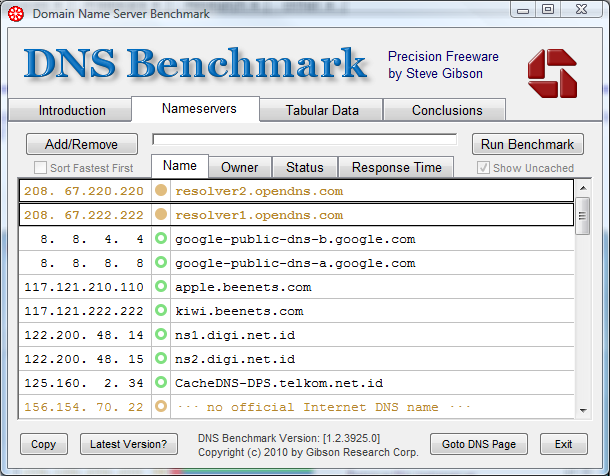Select the Name sub-tab
The height and width of the screenshot is (476, 610).
coord(180,166)
